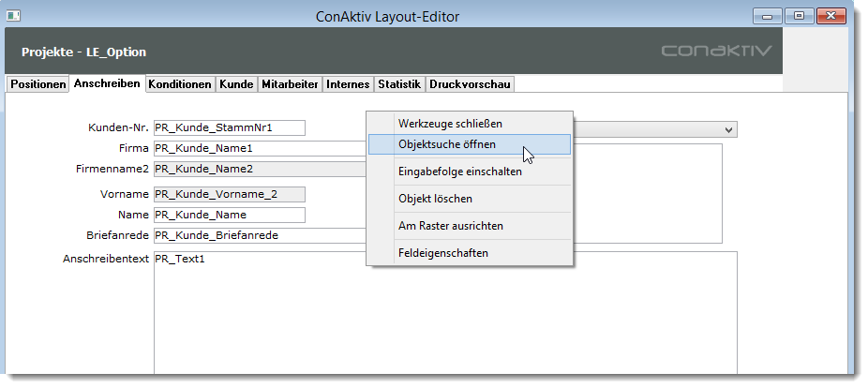Click the PR_Kunde_Vorname_2 field
Screen dimensions: 868x388
tap(229, 195)
